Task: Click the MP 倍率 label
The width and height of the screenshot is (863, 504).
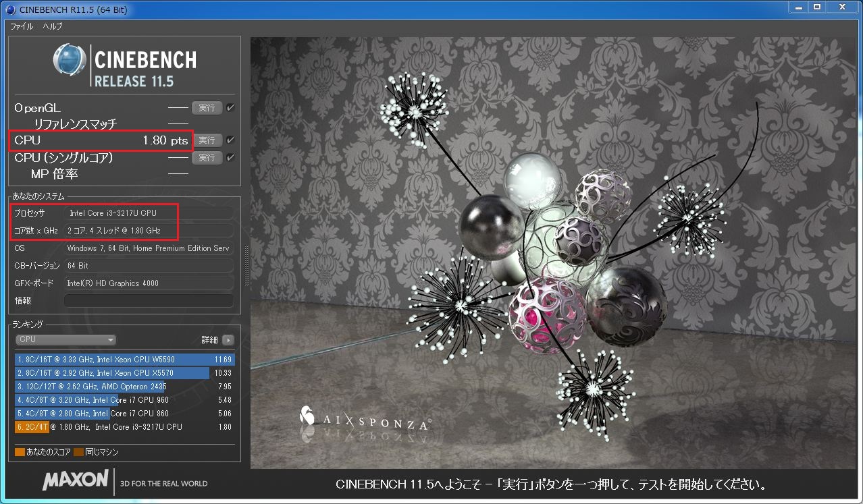Action: pos(55,174)
